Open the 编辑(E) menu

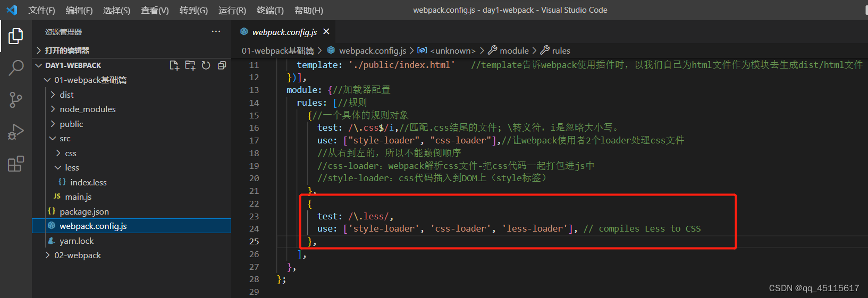[x=79, y=10]
